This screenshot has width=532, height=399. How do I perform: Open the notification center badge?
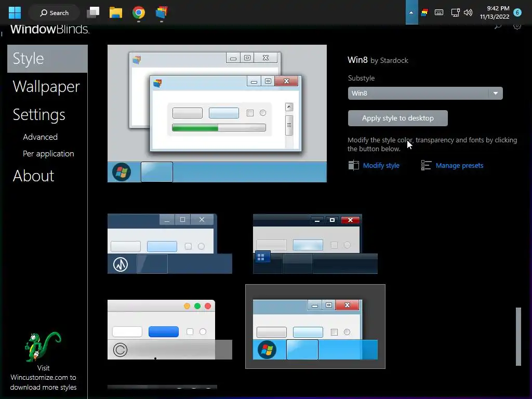517,12
